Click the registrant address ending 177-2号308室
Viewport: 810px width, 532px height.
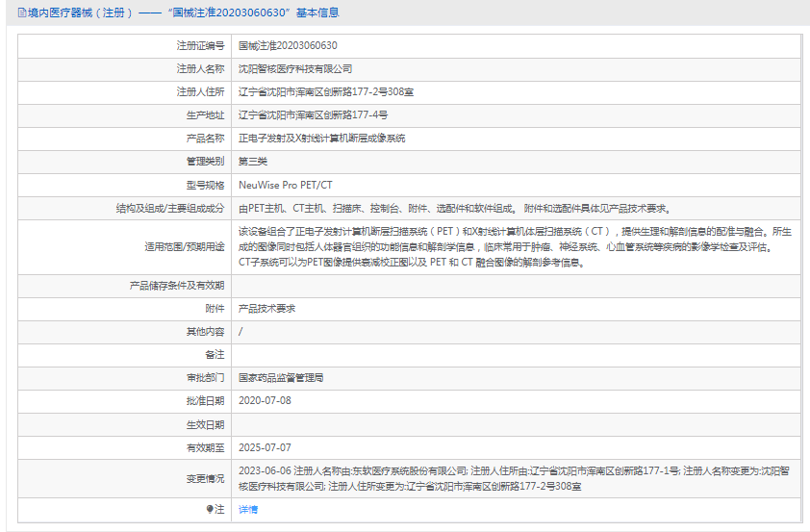326,92
